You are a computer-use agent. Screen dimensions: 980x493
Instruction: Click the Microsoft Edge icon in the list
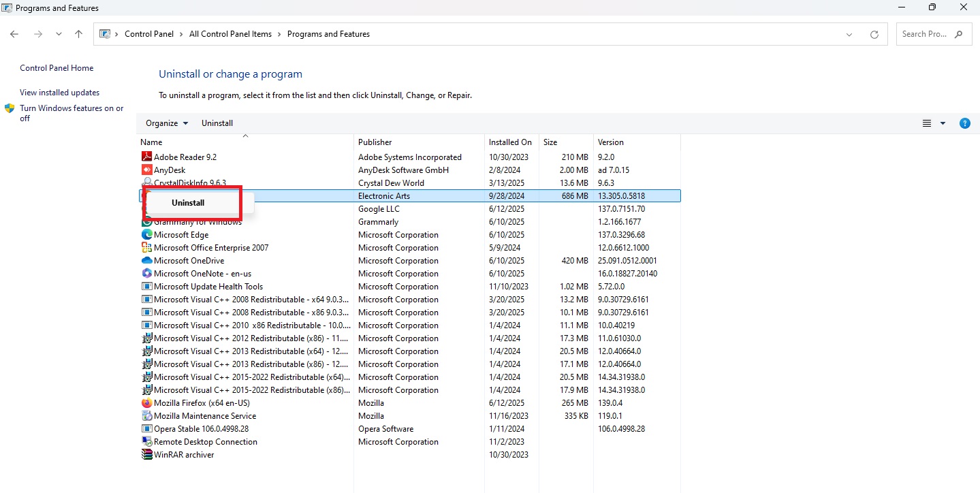146,234
